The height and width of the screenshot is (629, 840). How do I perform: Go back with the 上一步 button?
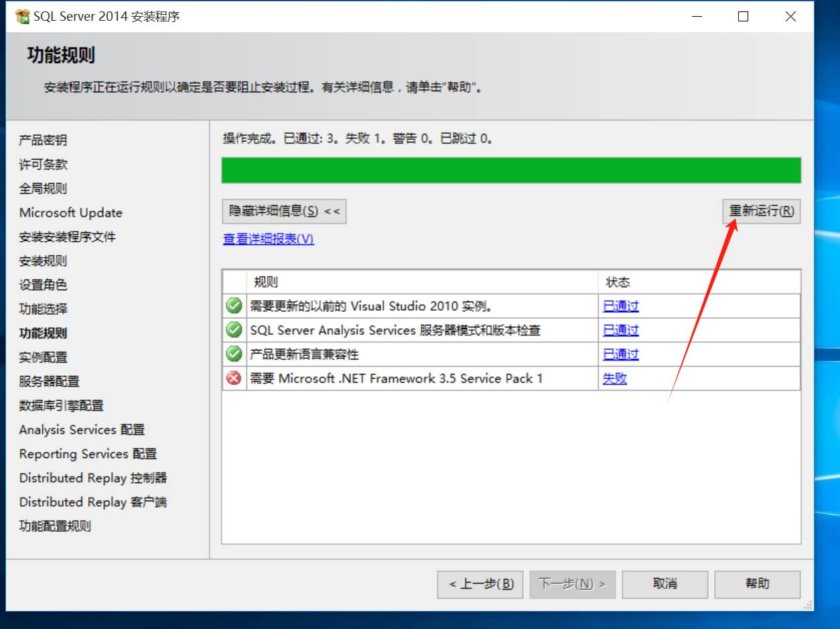pyautogui.click(x=481, y=584)
